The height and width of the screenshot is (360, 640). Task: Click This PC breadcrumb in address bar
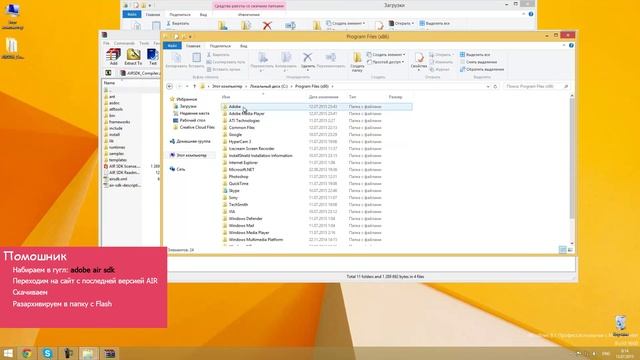(x=227, y=87)
